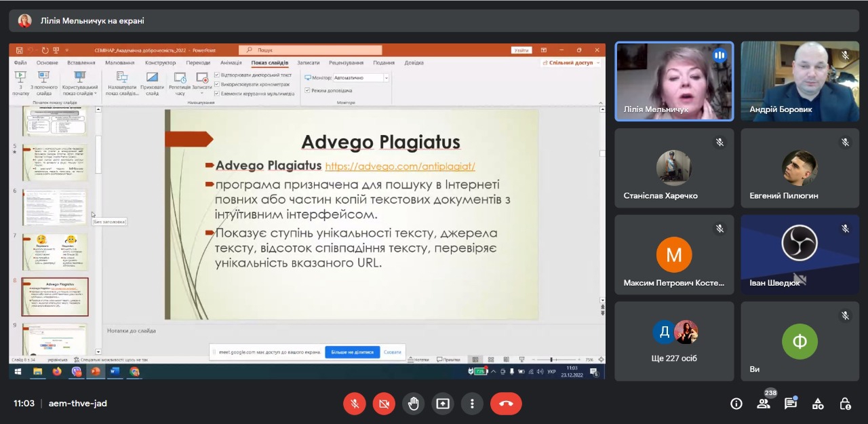Click the 'Увійти' sign-in button
The width and height of the screenshot is (868, 424).
point(521,50)
